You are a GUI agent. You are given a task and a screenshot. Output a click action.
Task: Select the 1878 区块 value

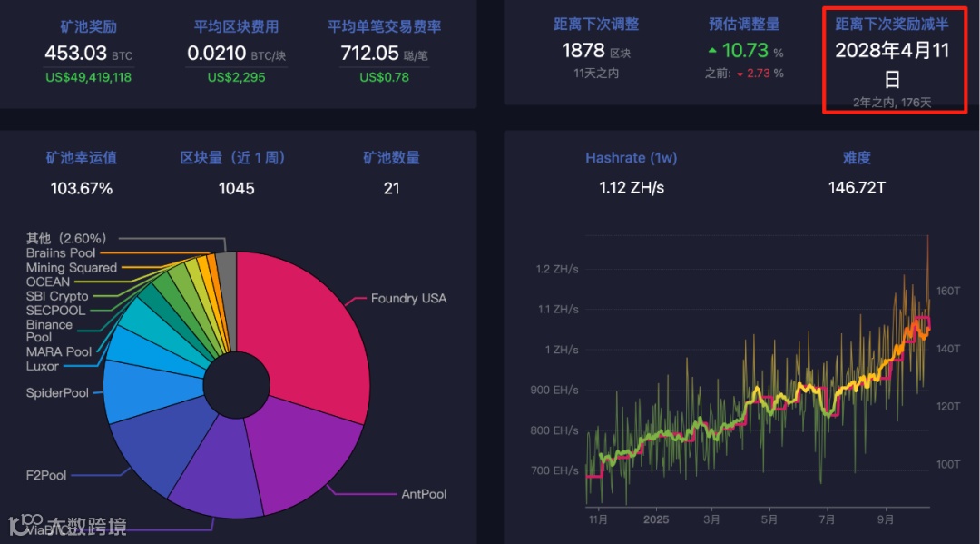tap(596, 51)
